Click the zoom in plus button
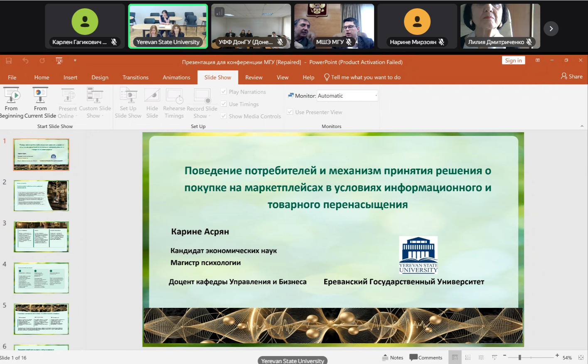The width and height of the screenshot is (588, 364). tap(557, 356)
